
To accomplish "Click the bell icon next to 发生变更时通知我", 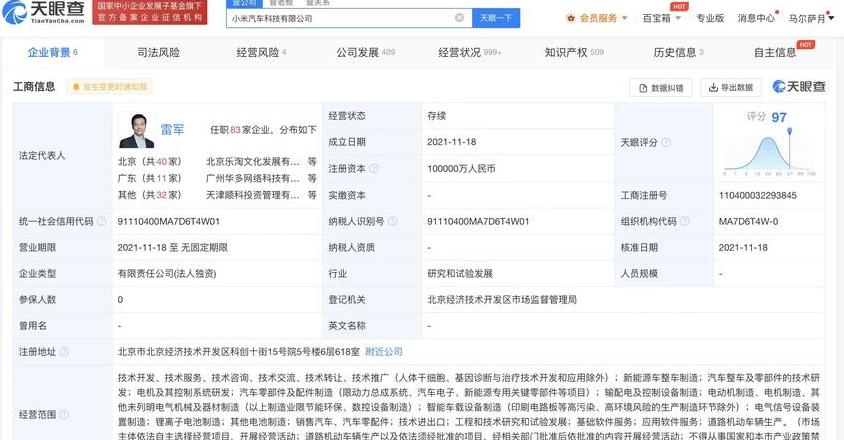I will [76, 87].
